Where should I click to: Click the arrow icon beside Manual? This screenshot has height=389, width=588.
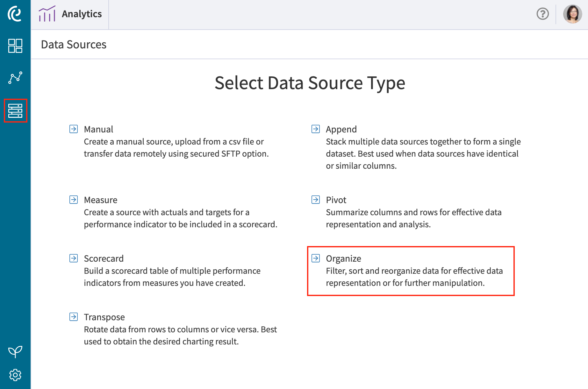[x=74, y=129]
